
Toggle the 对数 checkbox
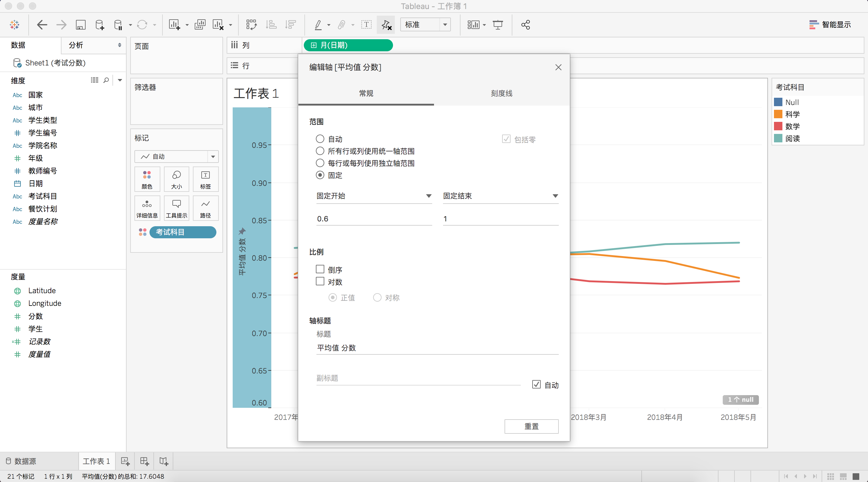320,281
